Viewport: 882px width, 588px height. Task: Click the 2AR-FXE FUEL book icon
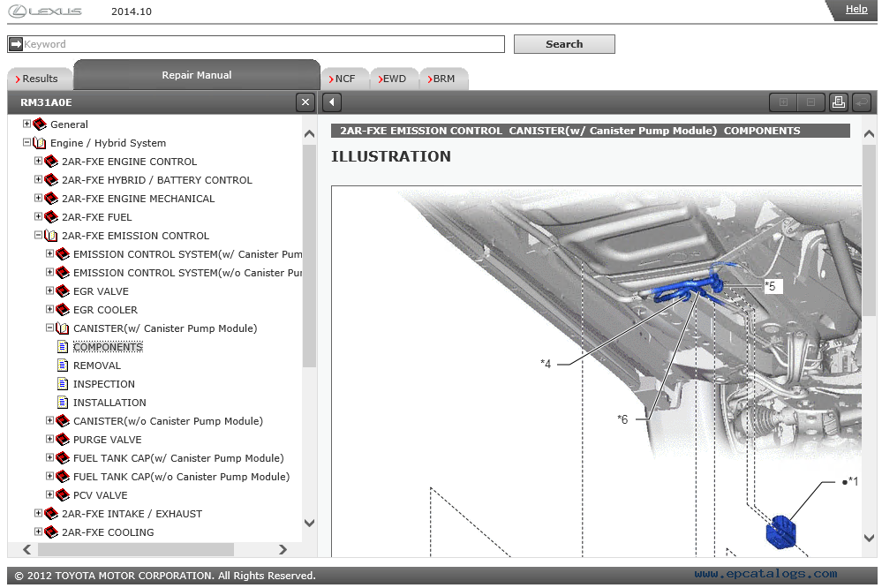pos(51,217)
